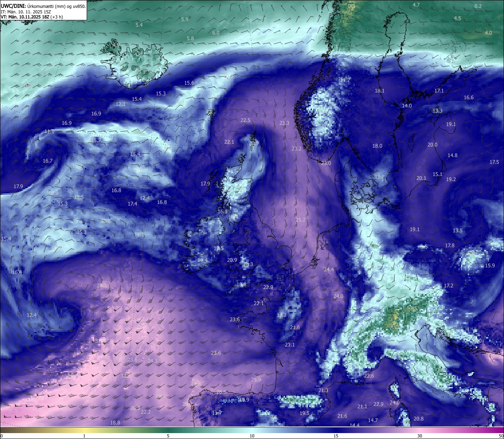Click the 18.8 value label

tap(115, 422)
